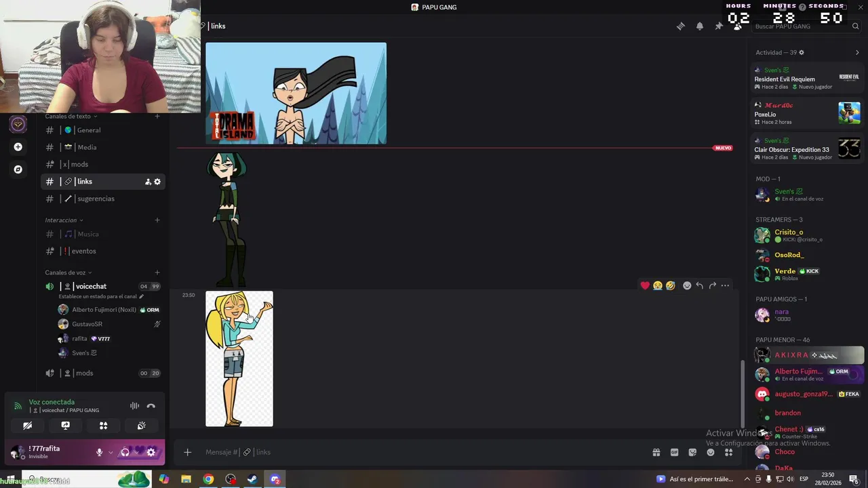Open Discover servers compass icon
Image resolution: width=868 pixels, height=488 pixels.
click(18, 169)
